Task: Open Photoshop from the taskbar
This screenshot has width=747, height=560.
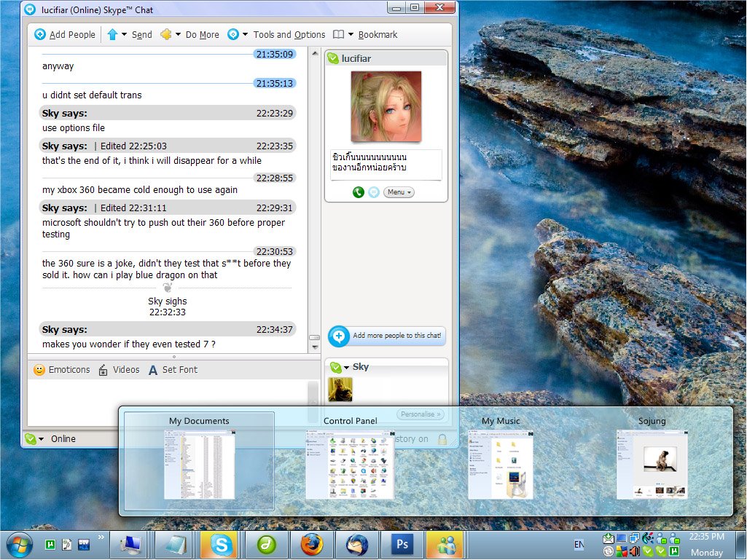Action: (402, 545)
